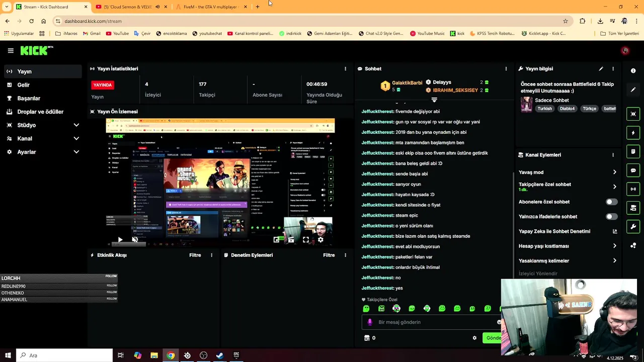This screenshot has width=644, height=362.
Task: Open the user avatar menu at top right
Action: point(625,51)
